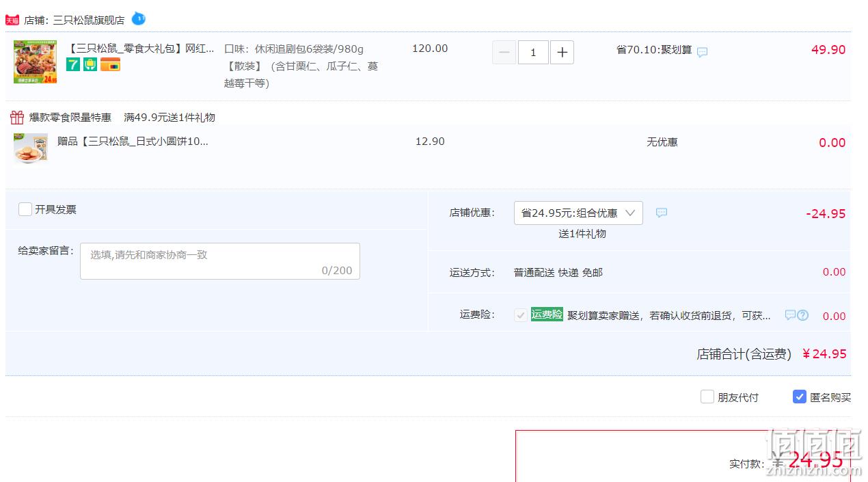This screenshot has height=482, width=868.
Task: Open Wangwang chat with the store
Action: pos(138,18)
